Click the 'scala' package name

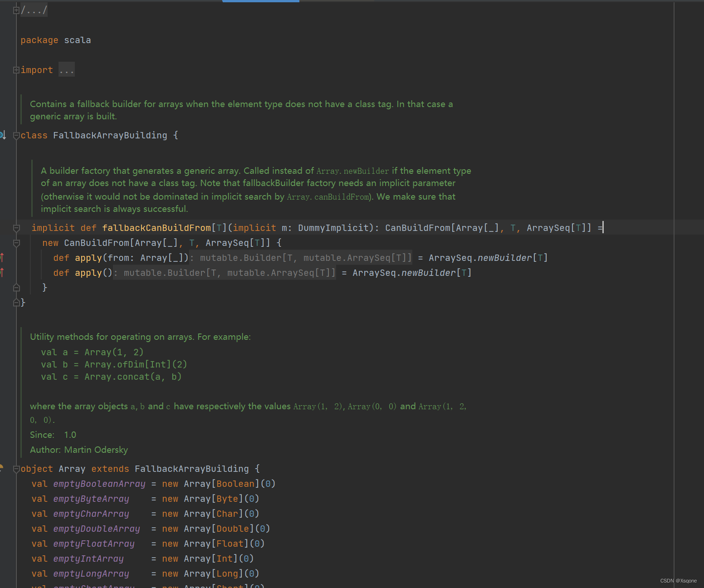tap(78, 40)
